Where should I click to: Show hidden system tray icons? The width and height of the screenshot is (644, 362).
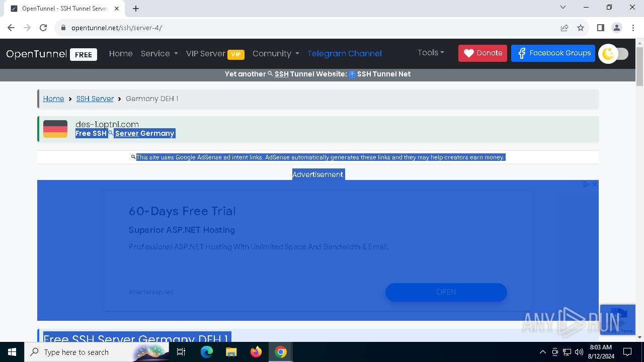[x=542, y=352]
